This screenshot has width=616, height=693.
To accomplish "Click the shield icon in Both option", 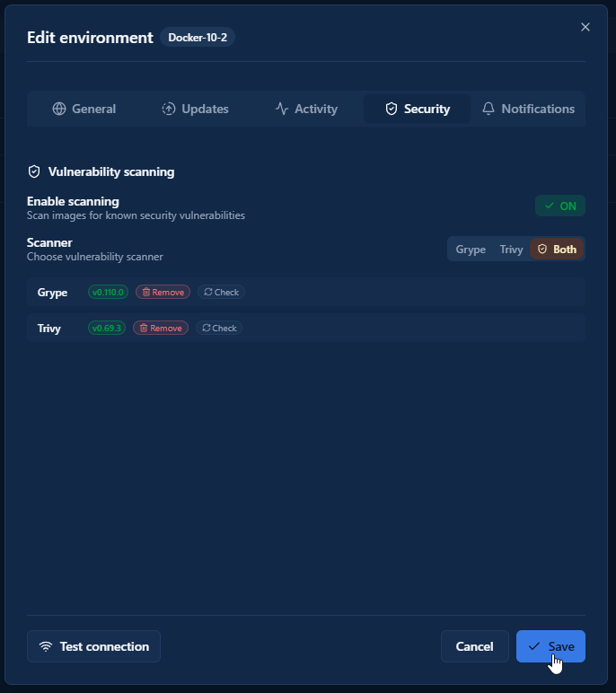I will pos(542,250).
